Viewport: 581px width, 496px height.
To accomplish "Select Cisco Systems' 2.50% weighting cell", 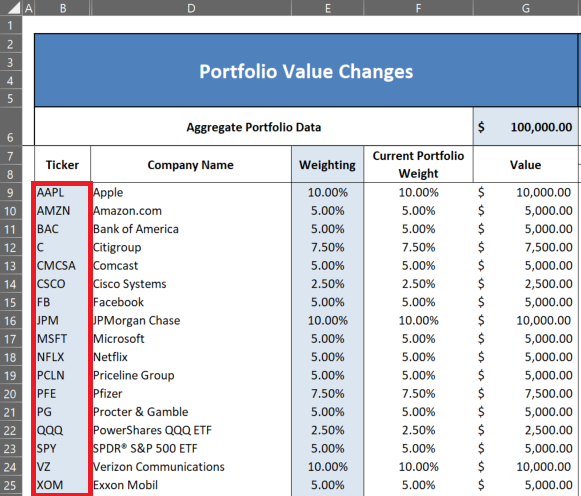I will click(328, 284).
